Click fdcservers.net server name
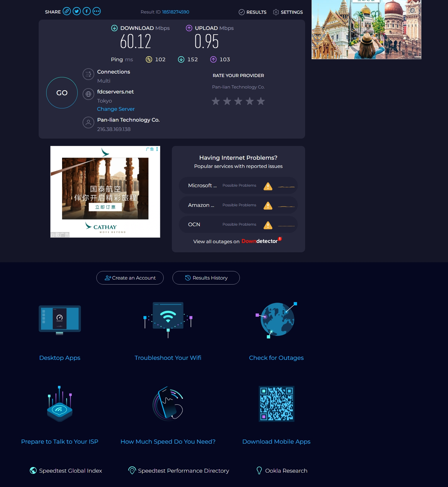This screenshot has height=487, width=448. (115, 92)
